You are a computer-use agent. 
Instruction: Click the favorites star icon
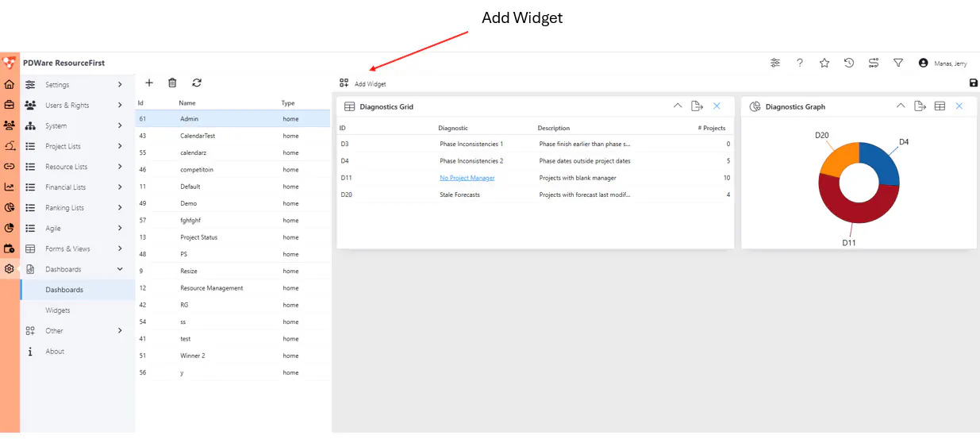(824, 63)
